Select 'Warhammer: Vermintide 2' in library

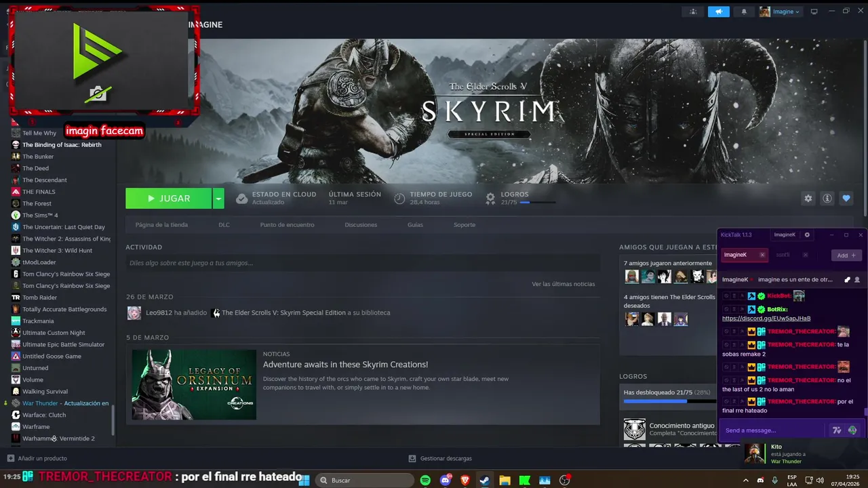pos(58,439)
